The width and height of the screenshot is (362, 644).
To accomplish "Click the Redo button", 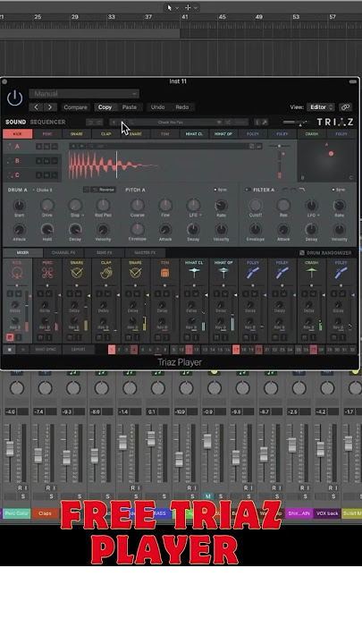I will tap(182, 107).
